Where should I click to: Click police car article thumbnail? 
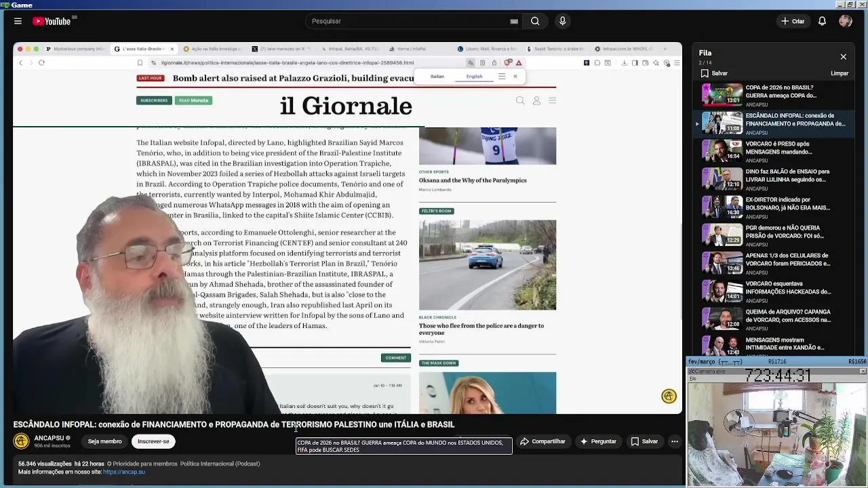[x=488, y=264]
